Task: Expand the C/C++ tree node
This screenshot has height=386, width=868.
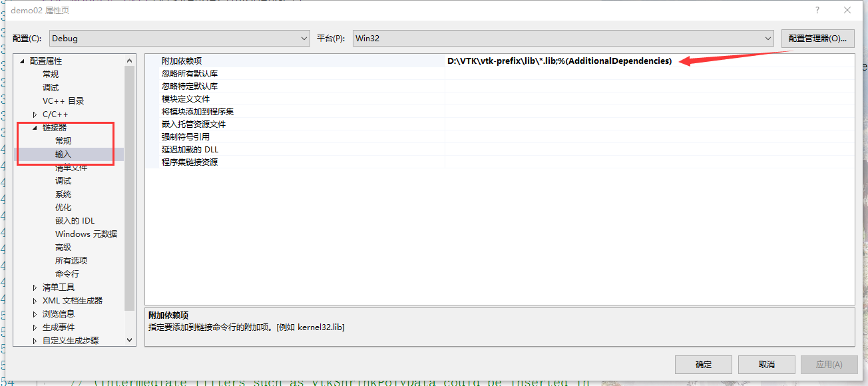Action: pos(34,114)
